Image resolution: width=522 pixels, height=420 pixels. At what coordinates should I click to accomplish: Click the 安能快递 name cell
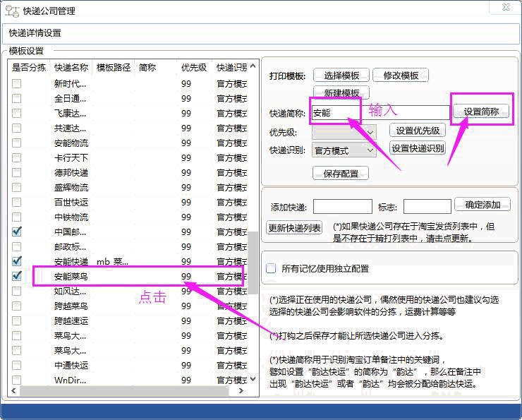(x=71, y=261)
